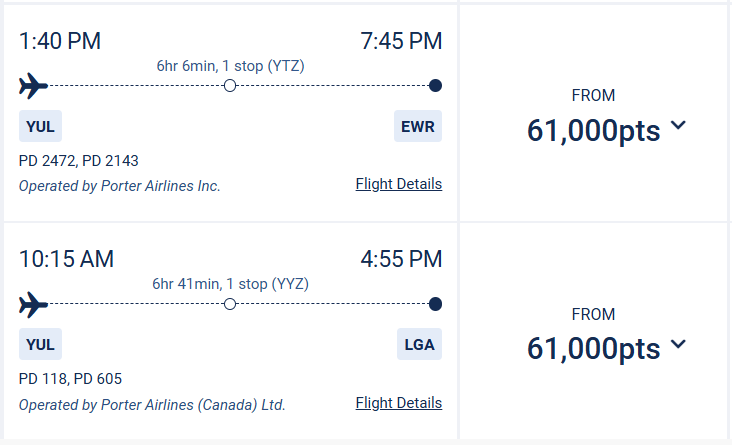This screenshot has width=732, height=445.
Task: Open Flight Details for the PD 118 itinerary
Action: [x=398, y=403]
